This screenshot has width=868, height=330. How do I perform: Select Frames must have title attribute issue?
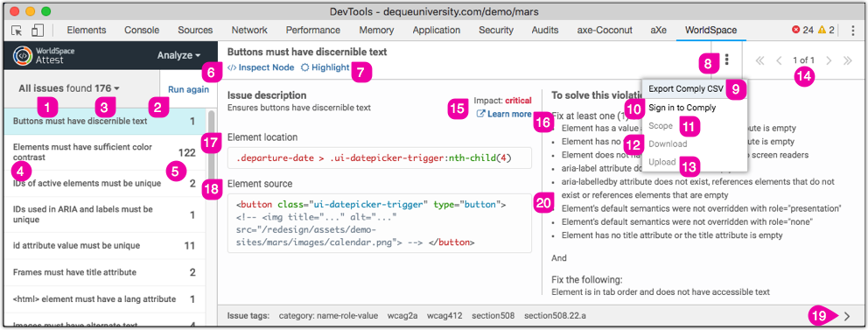point(104,272)
